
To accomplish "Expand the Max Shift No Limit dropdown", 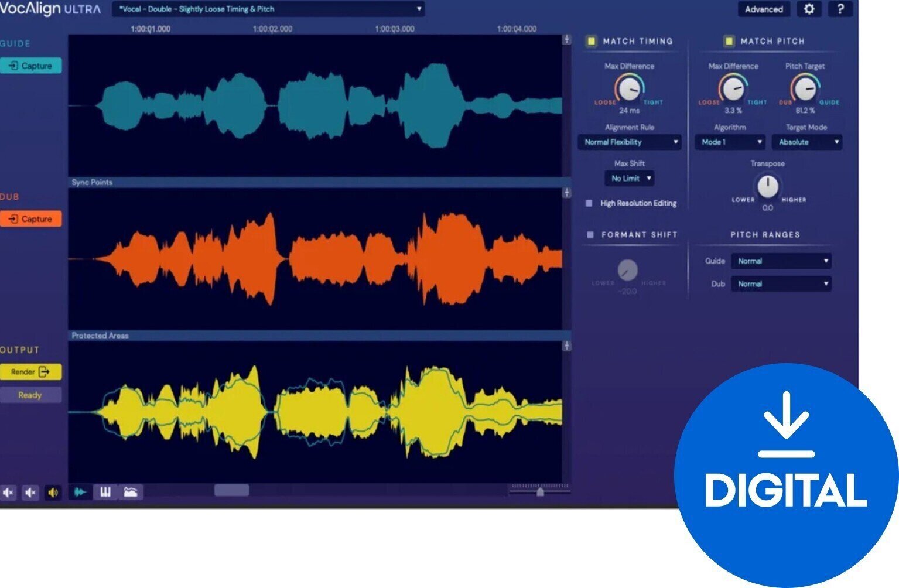I will pos(629,178).
